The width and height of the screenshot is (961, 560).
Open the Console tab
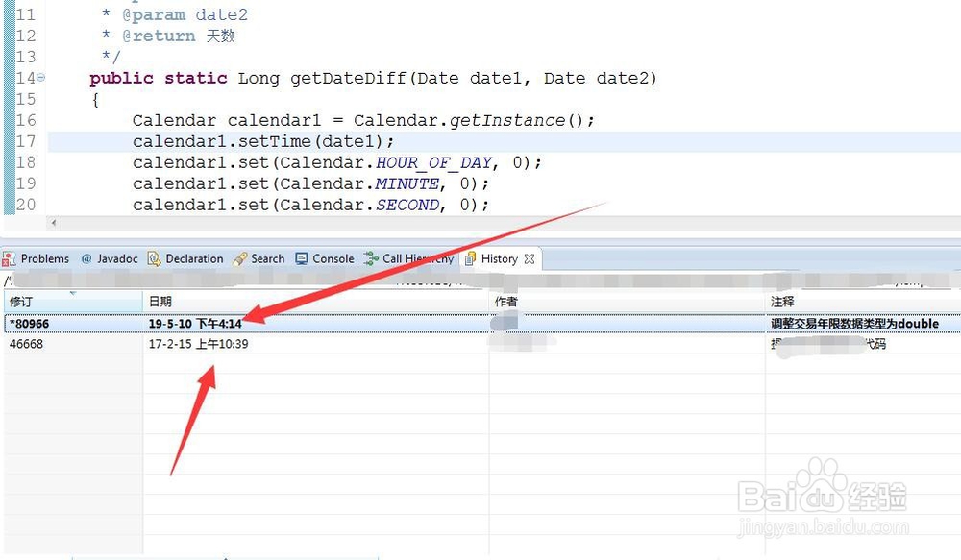(325, 259)
